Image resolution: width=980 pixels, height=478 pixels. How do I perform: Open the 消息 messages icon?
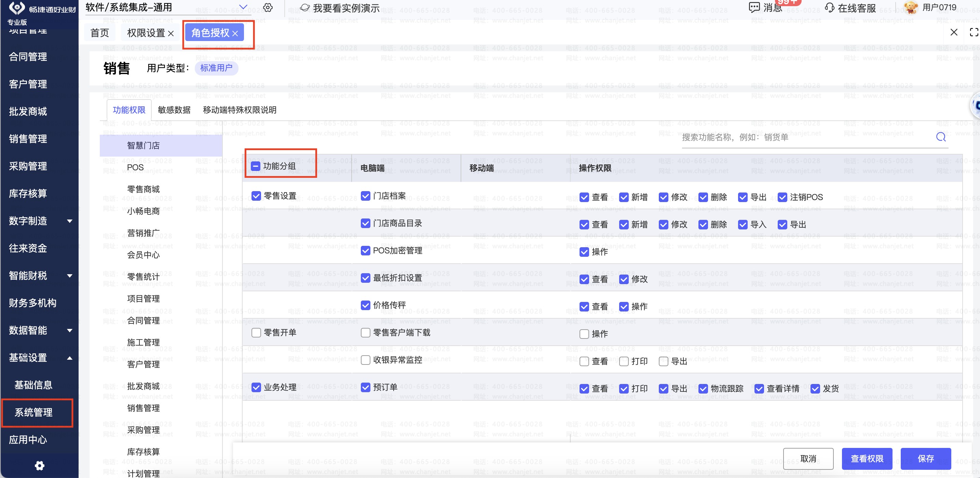click(754, 7)
